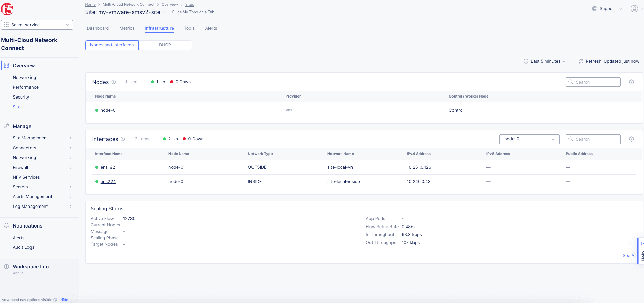Screen dimensions: 644x303
Task: Click the info icon beside Interfaces heading
Action: coord(123,139)
